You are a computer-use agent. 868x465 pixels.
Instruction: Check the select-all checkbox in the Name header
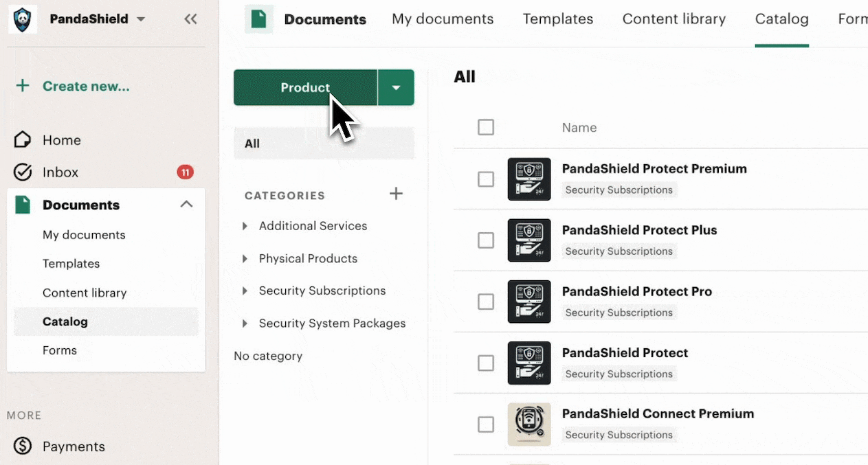(x=486, y=127)
